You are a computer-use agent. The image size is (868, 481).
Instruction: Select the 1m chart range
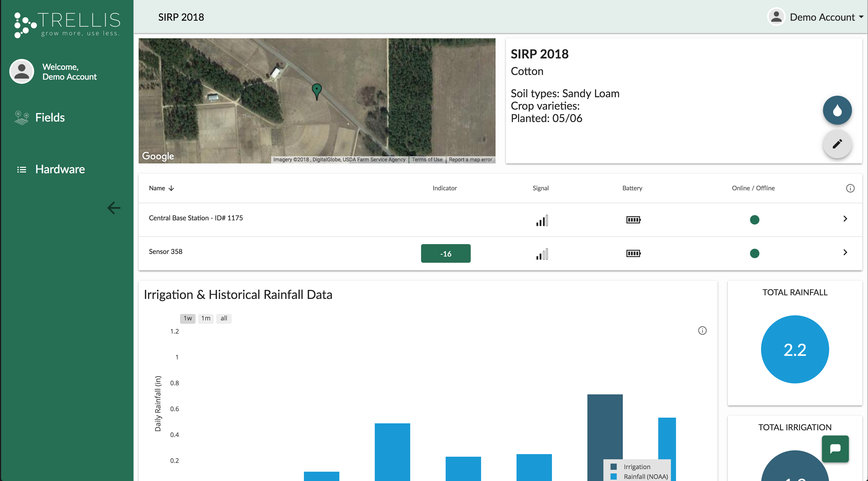click(206, 318)
